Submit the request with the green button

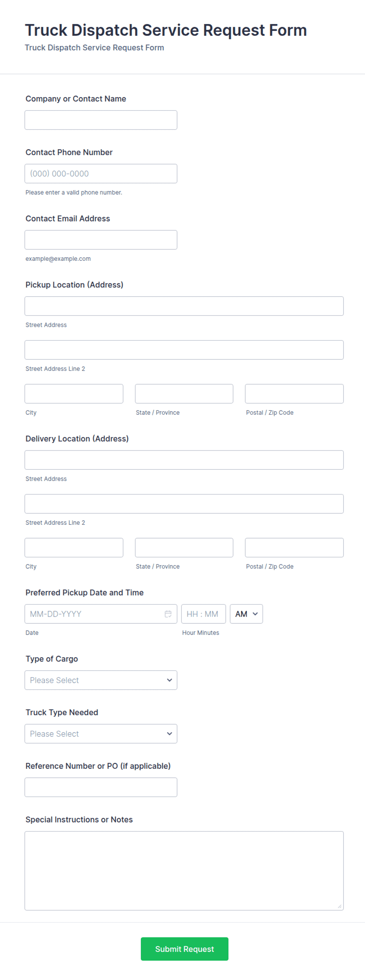pyautogui.click(x=184, y=949)
